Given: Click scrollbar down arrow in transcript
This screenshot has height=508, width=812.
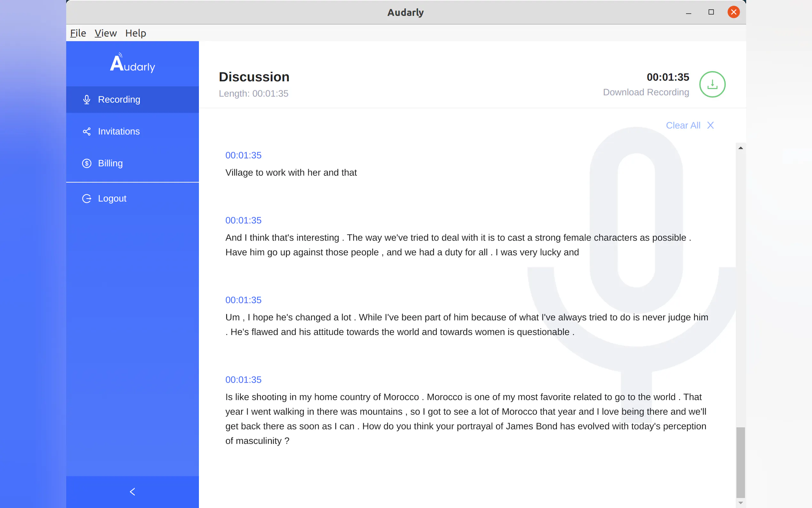Looking at the screenshot, I should [740, 503].
